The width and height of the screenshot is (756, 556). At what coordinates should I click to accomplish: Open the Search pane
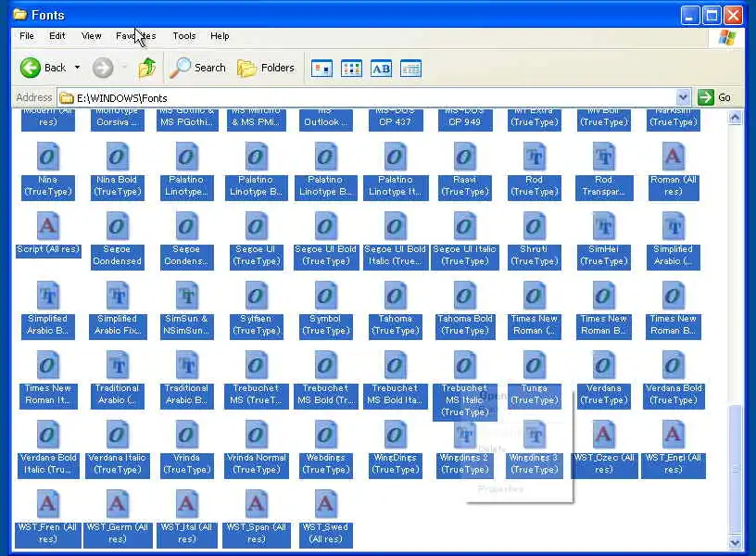point(198,68)
